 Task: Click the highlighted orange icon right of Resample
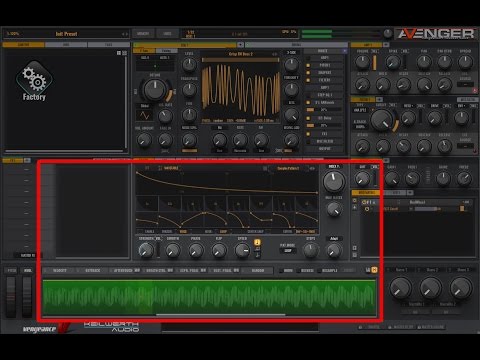374,270
